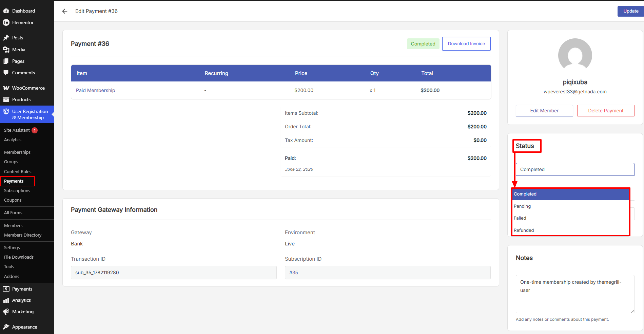Click the Payment #36 heading

pos(90,44)
